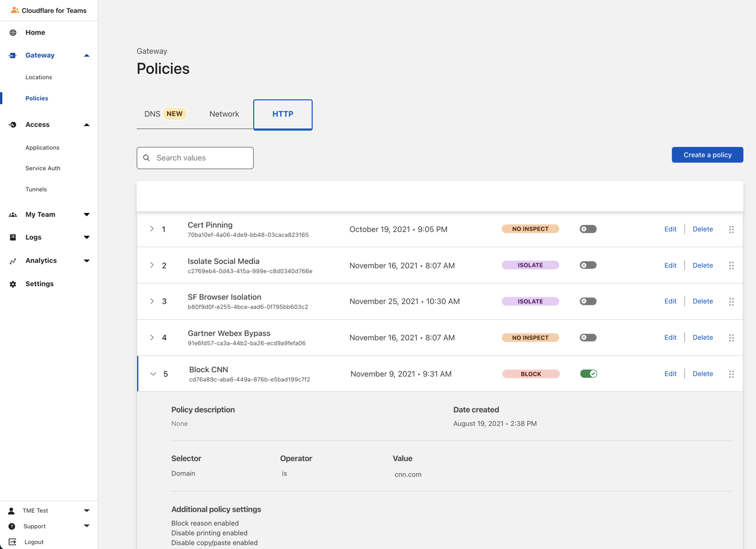Open Tunnels in the sidebar
The image size is (756, 549).
click(36, 189)
